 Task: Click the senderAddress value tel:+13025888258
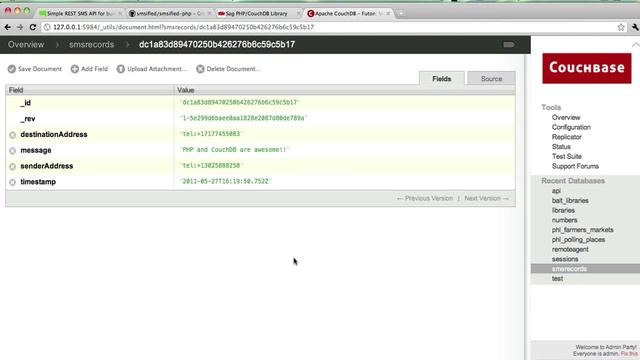[211, 166]
